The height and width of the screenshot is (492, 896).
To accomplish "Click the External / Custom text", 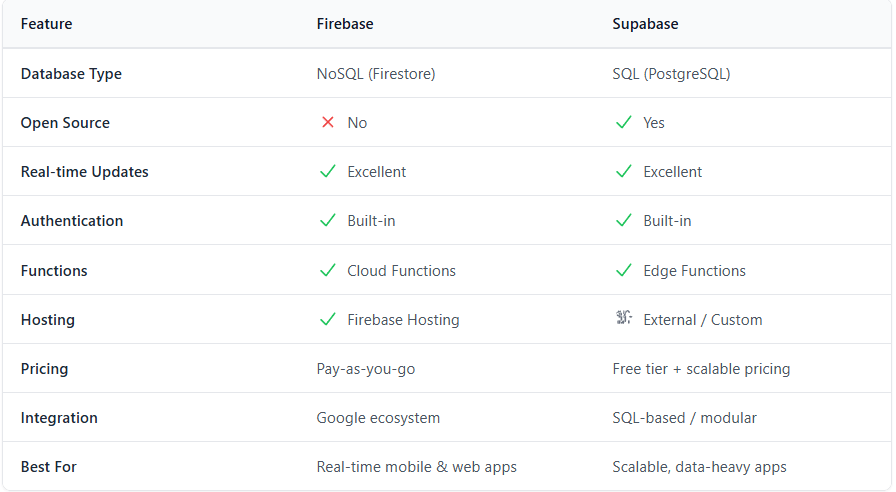I will pos(703,320).
